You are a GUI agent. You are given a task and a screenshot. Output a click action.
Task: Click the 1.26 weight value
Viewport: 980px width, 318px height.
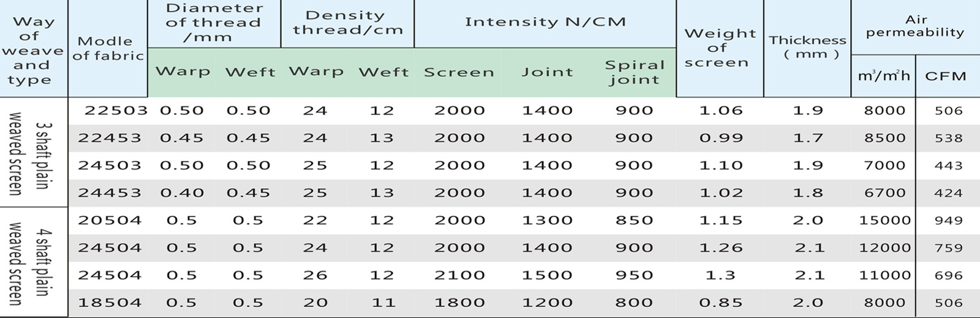[721, 248]
